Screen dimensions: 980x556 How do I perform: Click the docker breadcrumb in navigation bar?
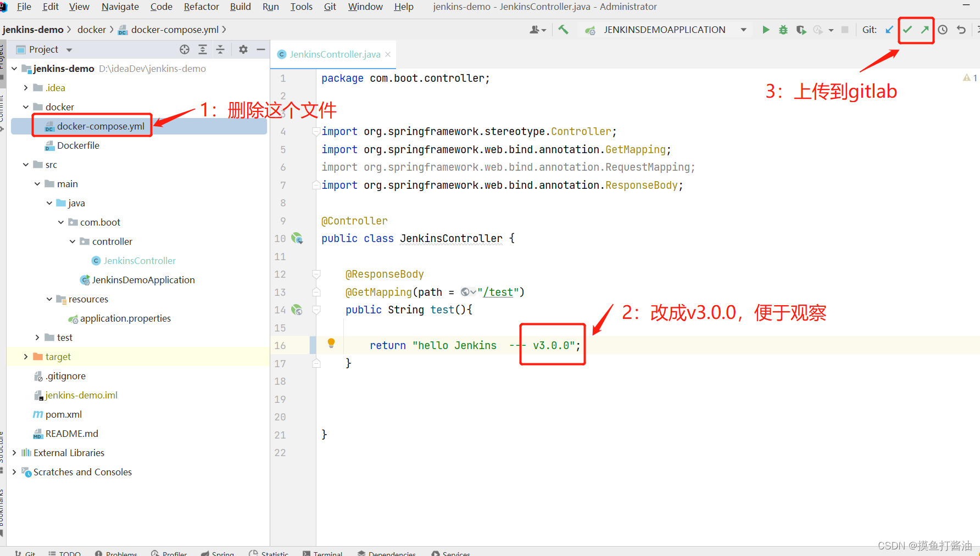[x=92, y=30]
